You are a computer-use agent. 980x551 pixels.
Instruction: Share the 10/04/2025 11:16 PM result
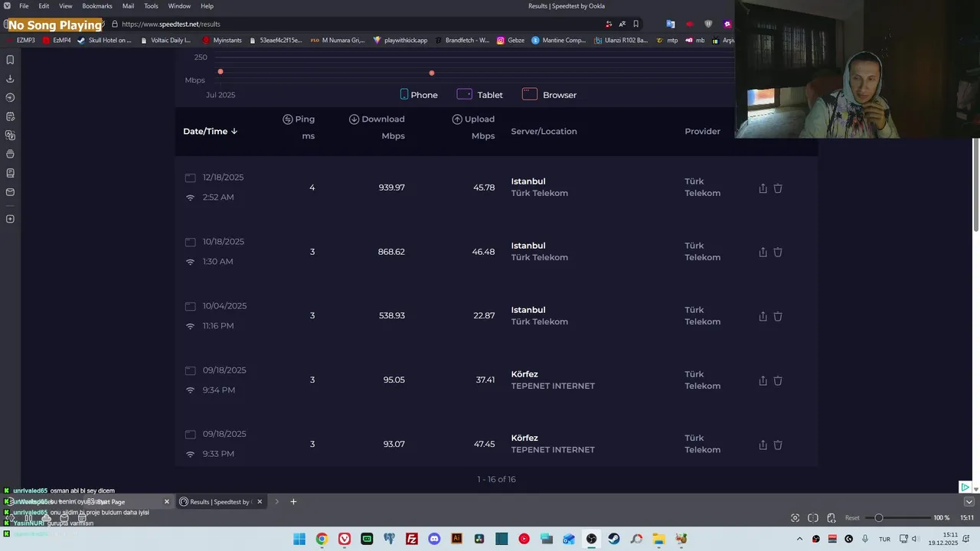(x=763, y=316)
